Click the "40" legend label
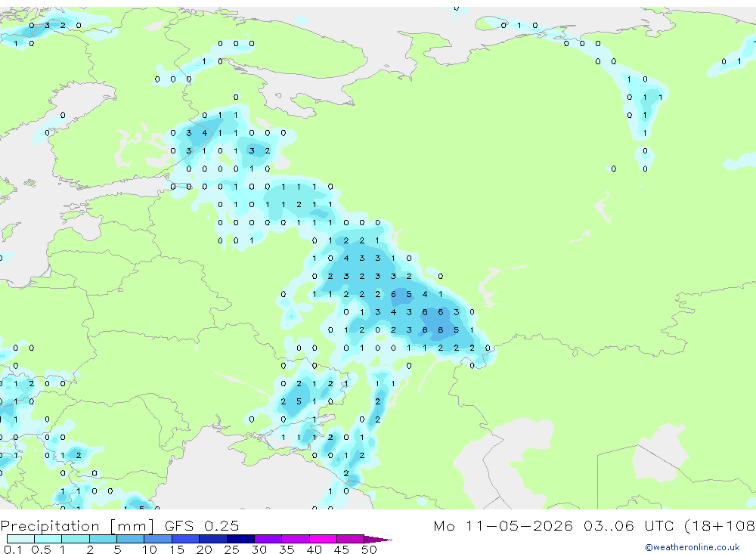 pyautogui.click(x=314, y=549)
